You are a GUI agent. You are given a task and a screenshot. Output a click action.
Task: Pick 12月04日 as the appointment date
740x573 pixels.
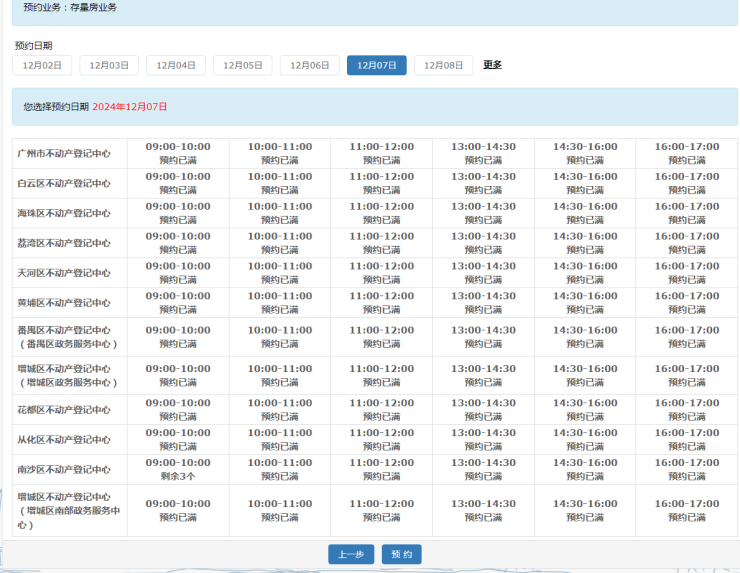(x=176, y=65)
